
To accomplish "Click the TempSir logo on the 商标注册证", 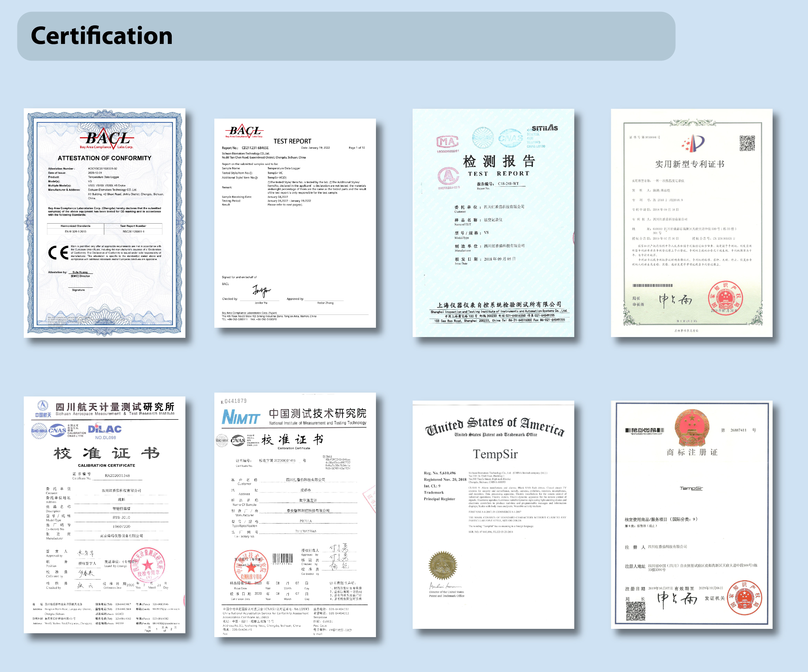I will pyautogui.click(x=691, y=488).
